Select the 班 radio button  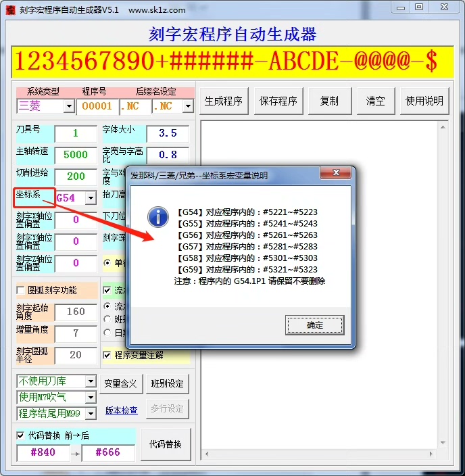pos(107,319)
